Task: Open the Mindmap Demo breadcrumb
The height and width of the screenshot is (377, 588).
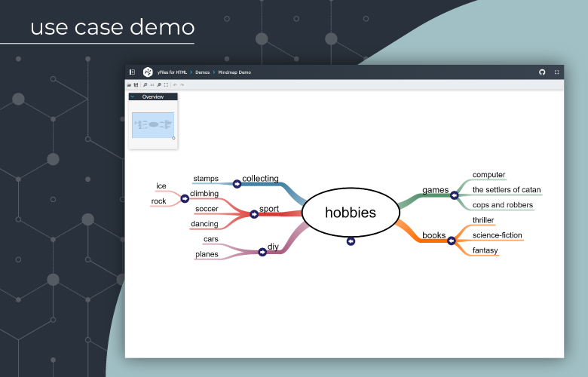Action: [234, 72]
